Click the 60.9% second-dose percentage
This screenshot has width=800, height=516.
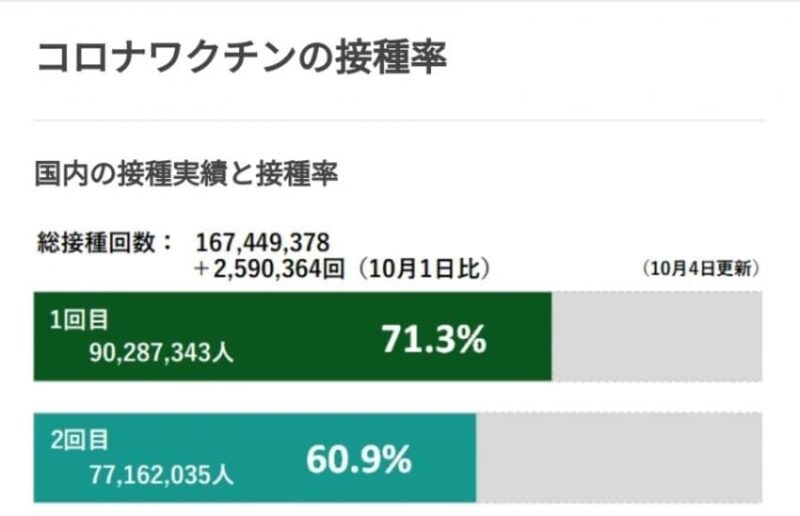coord(358,459)
